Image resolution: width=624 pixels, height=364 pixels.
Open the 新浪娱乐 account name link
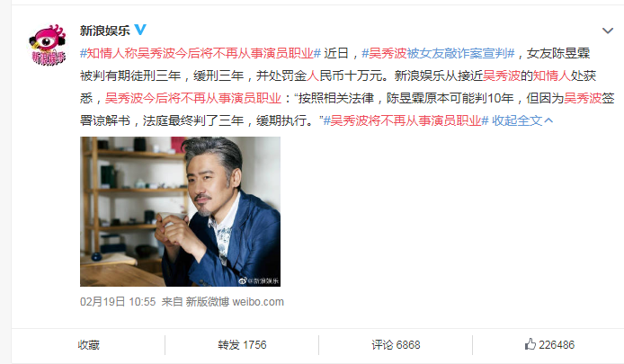pyautogui.click(x=104, y=31)
